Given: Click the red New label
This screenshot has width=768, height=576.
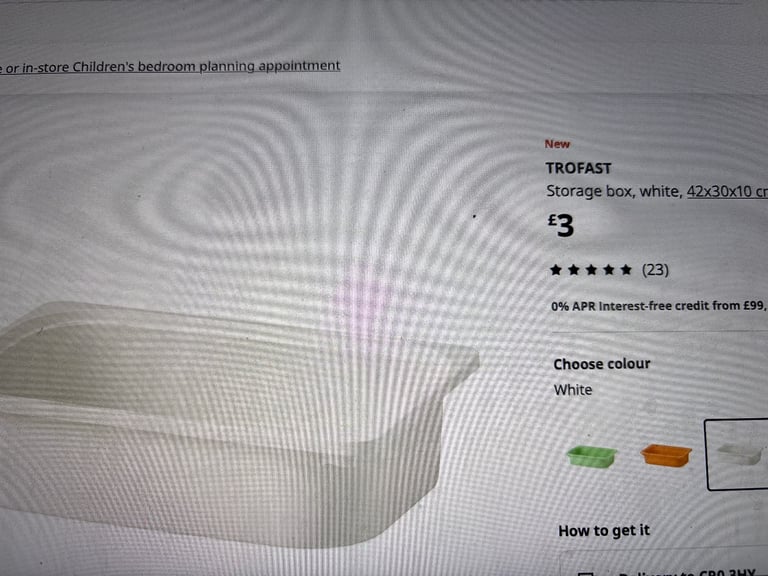Looking at the screenshot, I should (x=557, y=144).
